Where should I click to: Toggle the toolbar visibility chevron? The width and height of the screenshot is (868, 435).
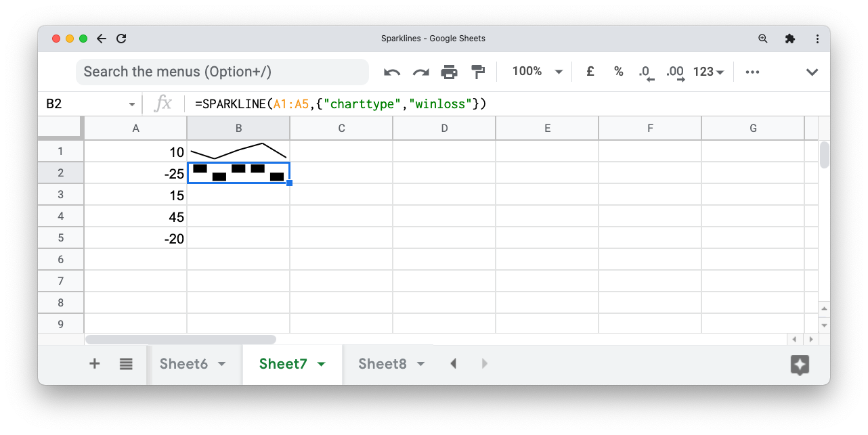click(x=812, y=71)
